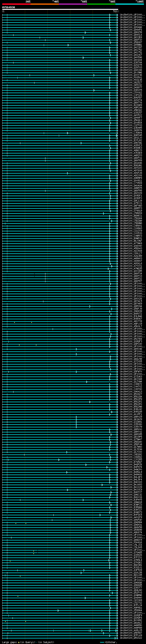Click the cyan ~100% identity legend segment
146x644 pixels.
pyautogui.click(x=130, y=4)
